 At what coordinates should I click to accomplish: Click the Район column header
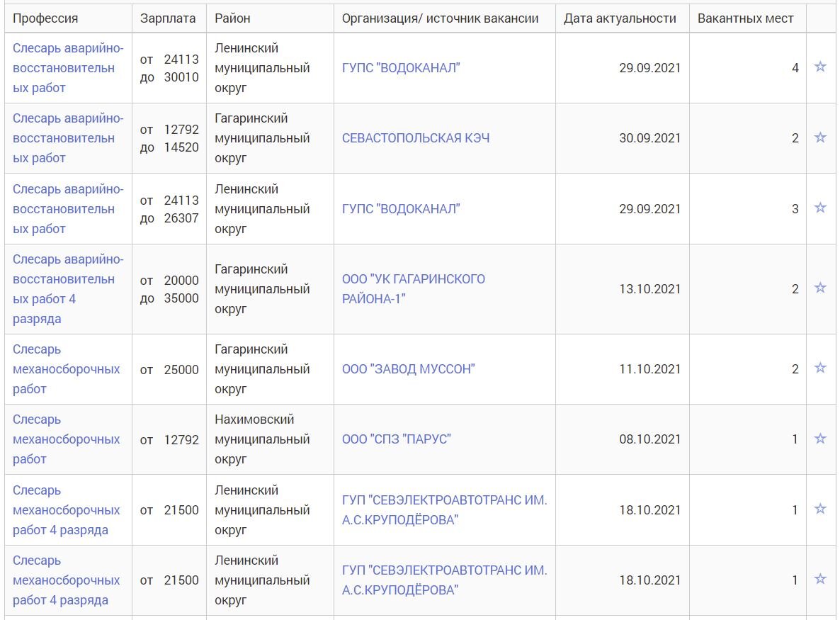[x=232, y=18]
